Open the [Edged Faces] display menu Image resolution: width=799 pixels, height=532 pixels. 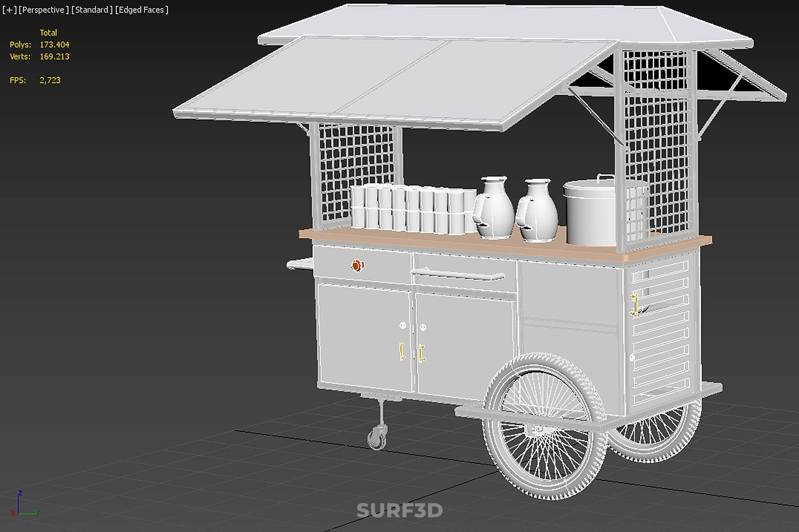pos(141,10)
